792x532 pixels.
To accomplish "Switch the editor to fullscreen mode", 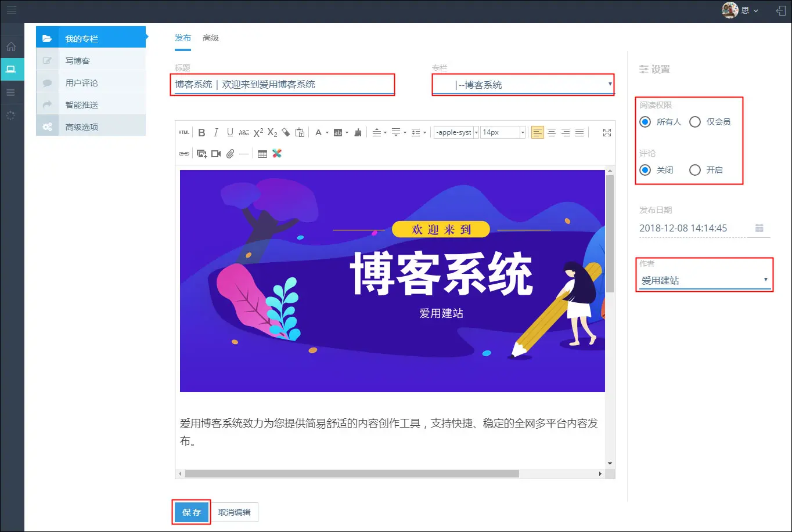I will pos(607,133).
